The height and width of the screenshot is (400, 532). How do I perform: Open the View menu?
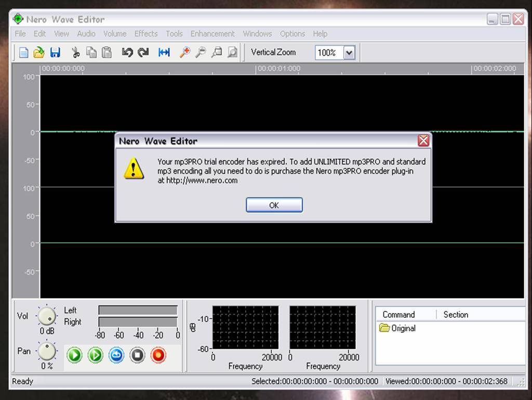(61, 34)
